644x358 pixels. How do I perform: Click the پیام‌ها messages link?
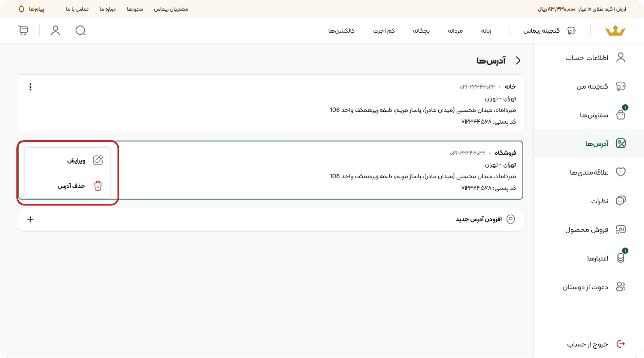(x=36, y=9)
